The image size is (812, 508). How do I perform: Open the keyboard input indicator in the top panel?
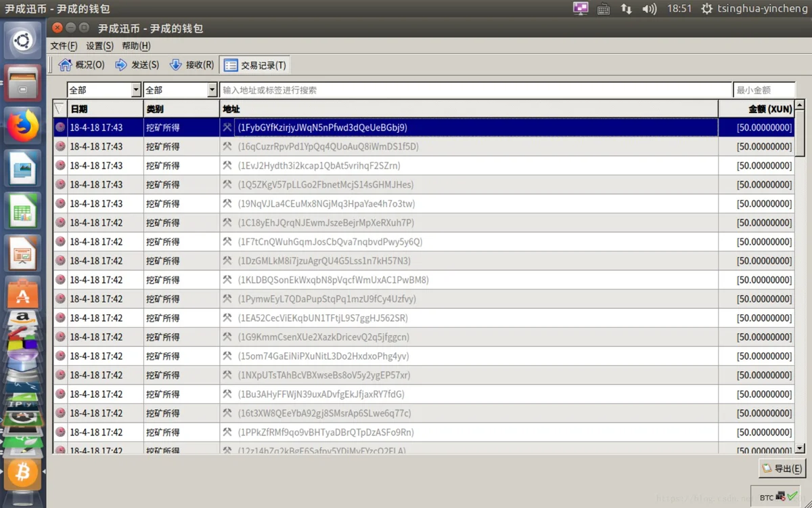604,9
